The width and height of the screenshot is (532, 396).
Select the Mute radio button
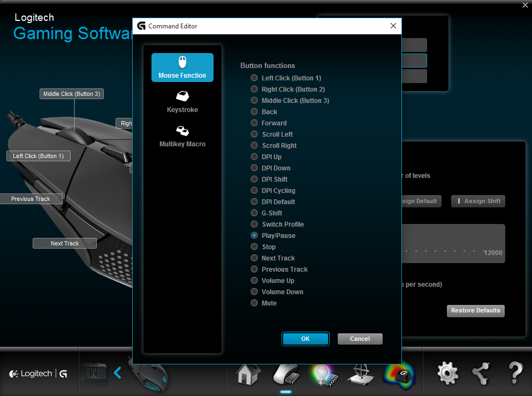coord(254,303)
